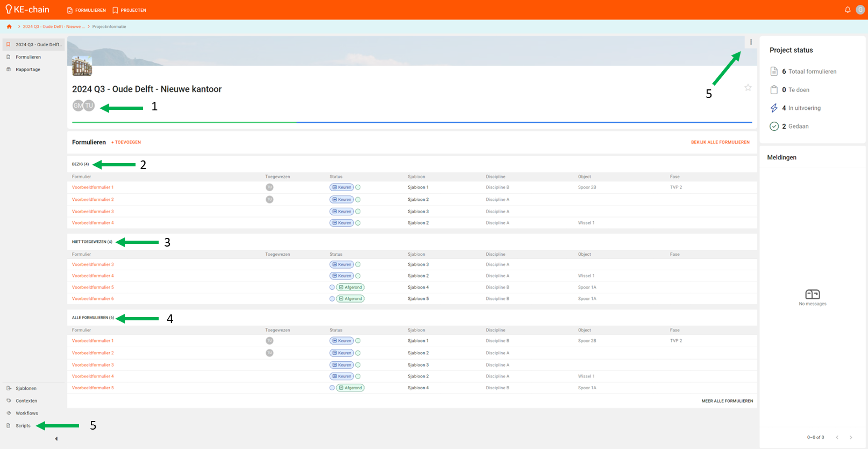Viewport: 868px width, 449px height.
Task: Collapse the Niet toegewezen section header
Action: click(x=92, y=242)
